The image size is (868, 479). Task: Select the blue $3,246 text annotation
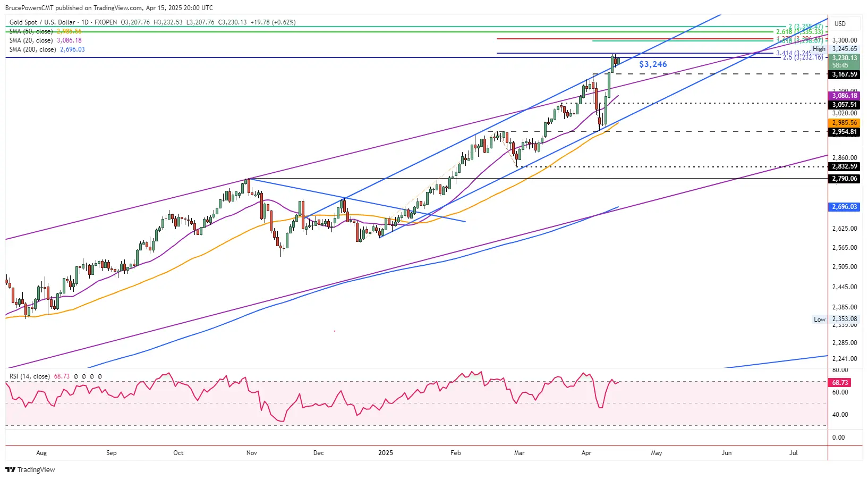click(653, 64)
